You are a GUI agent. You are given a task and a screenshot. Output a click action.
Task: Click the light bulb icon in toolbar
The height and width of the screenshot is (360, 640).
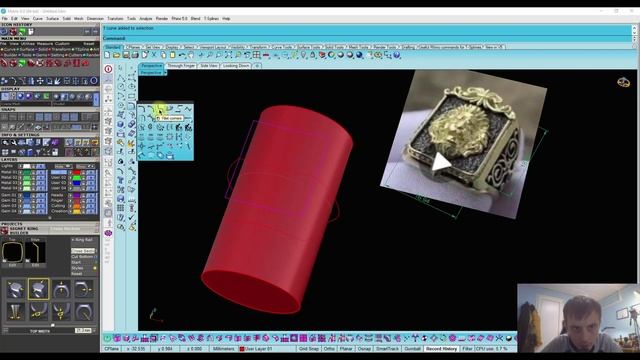(x=303, y=55)
